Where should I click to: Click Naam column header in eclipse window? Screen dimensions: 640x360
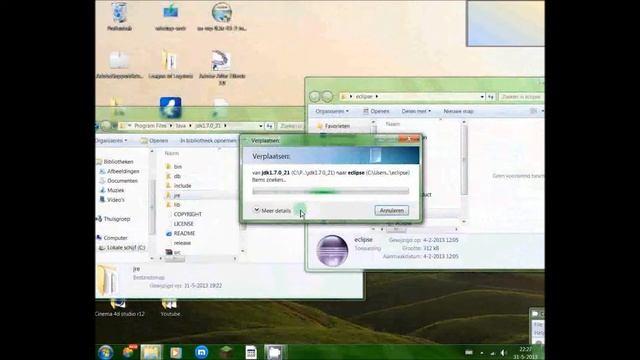(393, 123)
